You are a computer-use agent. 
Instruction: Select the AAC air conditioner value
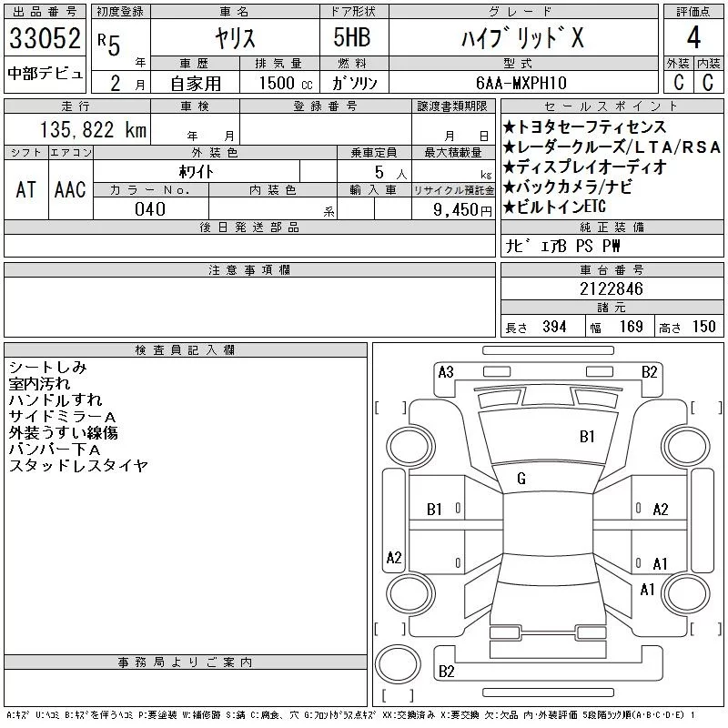(x=70, y=189)
